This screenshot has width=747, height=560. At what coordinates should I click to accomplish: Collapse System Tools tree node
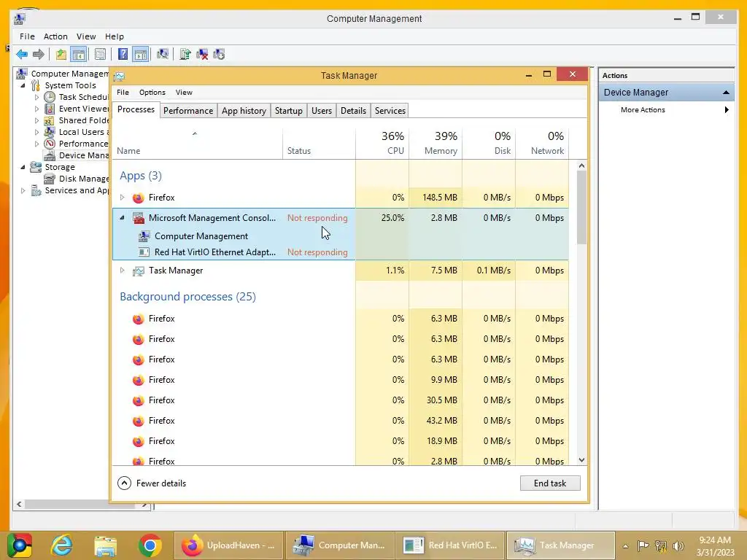23,86
